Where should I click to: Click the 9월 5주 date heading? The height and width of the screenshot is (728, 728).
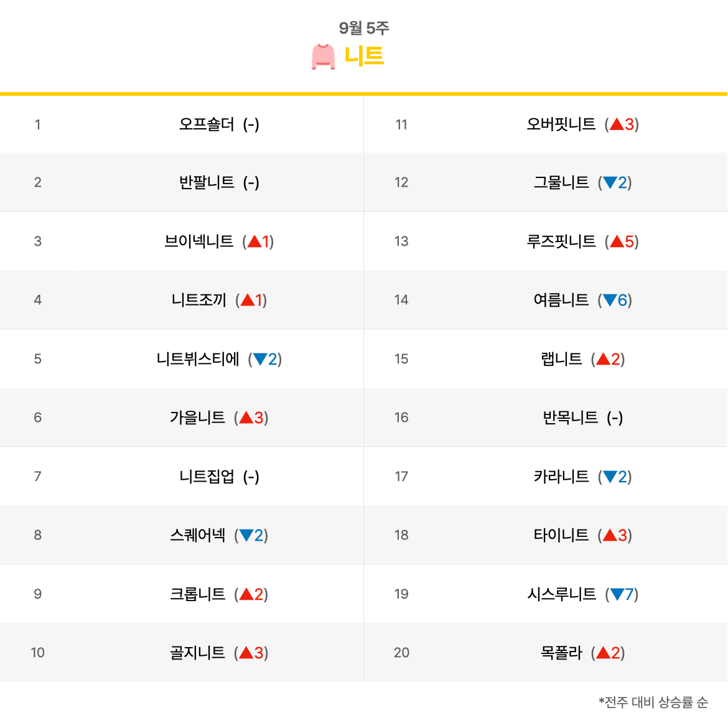tap(363, 28)
